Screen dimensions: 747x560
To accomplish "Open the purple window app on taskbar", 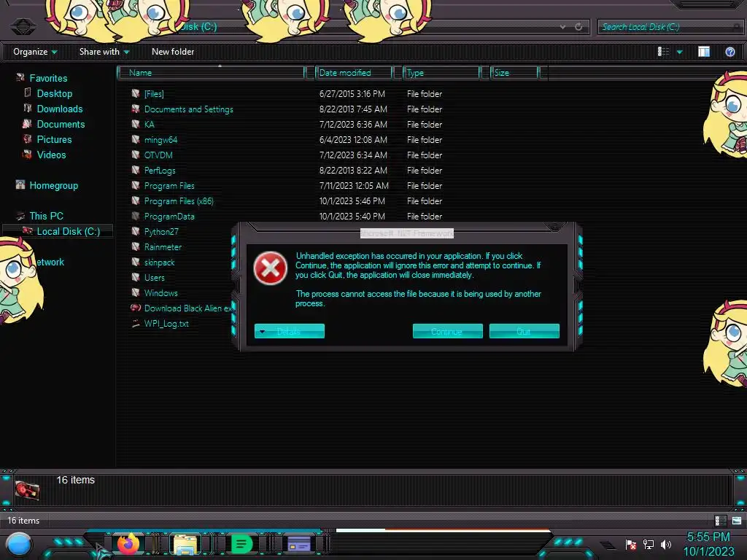I will (x=298, y=544).
